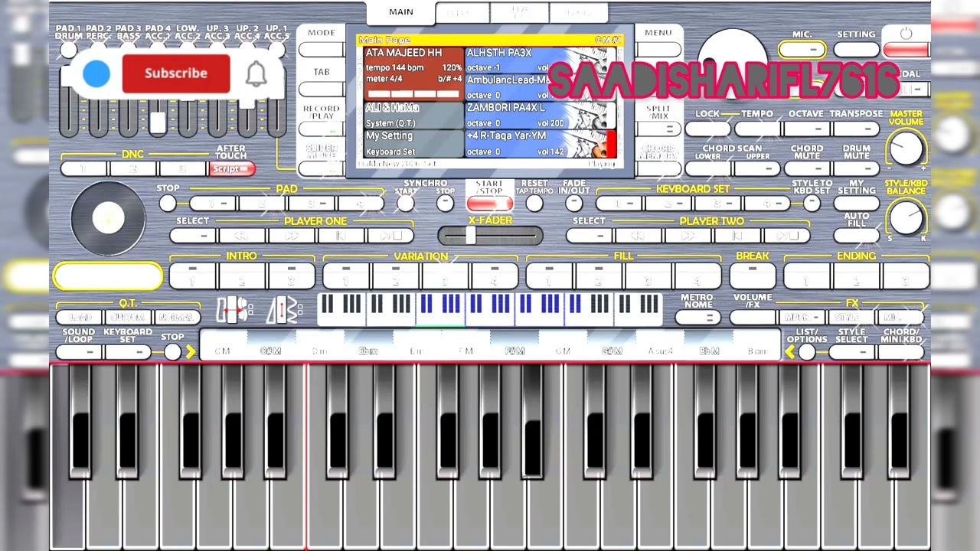Click the MODE button
The height and width of the screenshot is (551, 980).
[x=322, y=50]
